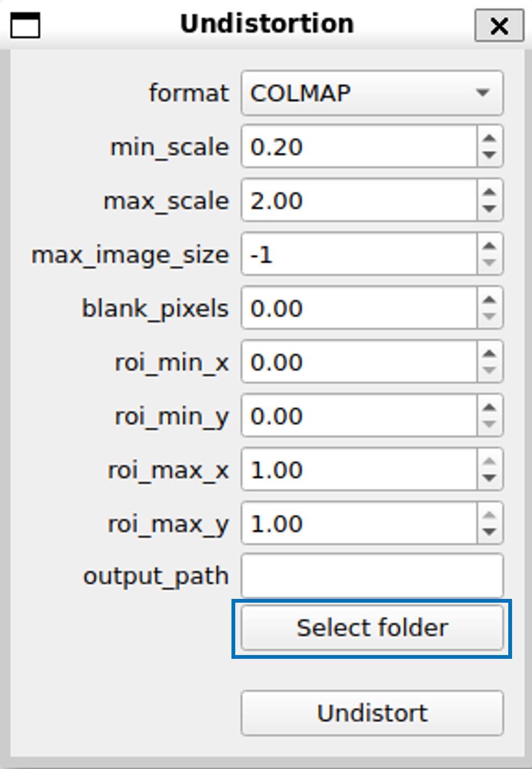Focus the min_scale value field
The image size is (532, 769).
point(359,147)
